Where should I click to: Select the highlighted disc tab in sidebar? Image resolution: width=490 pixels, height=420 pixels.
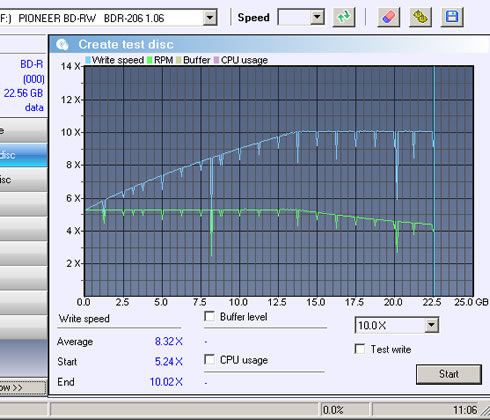click(23, 155)
